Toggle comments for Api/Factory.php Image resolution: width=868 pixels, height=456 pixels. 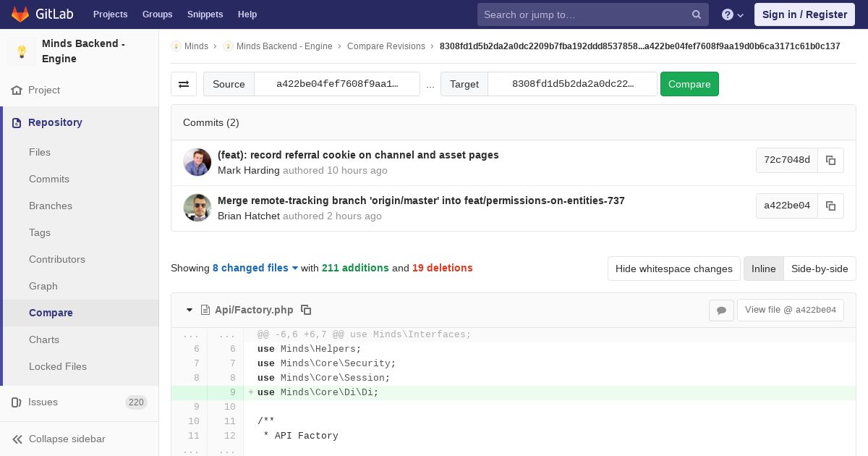[721, 311]
